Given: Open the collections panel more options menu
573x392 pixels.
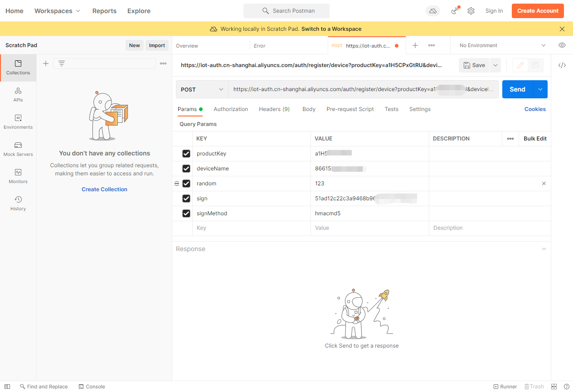Looking at the screenshot, I should pyautogui.click(x=163, y=63).
